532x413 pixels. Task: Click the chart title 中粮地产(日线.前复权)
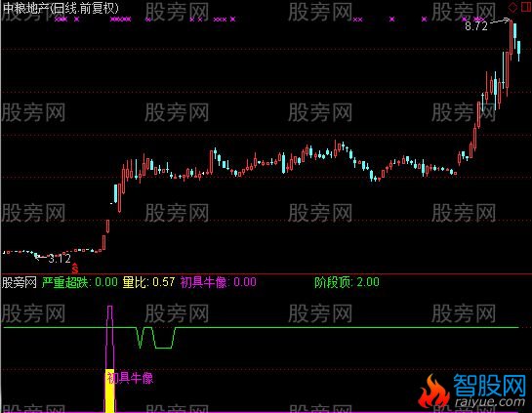(x=61, y=8)
